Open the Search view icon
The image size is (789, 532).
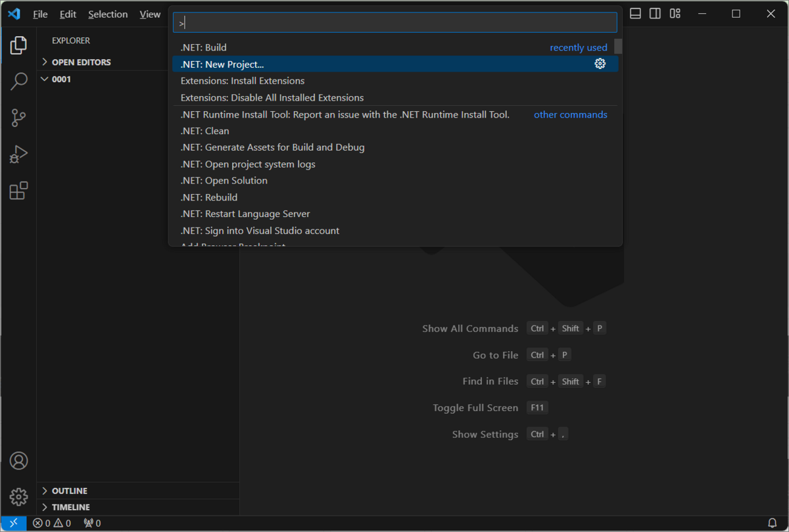click(x=18, y=82)
